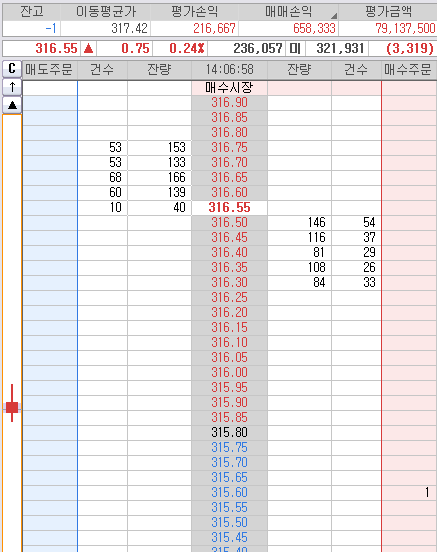Click the 매수시장 market buy cell
The image size is (437, 552).
click(x=229, y=88)
